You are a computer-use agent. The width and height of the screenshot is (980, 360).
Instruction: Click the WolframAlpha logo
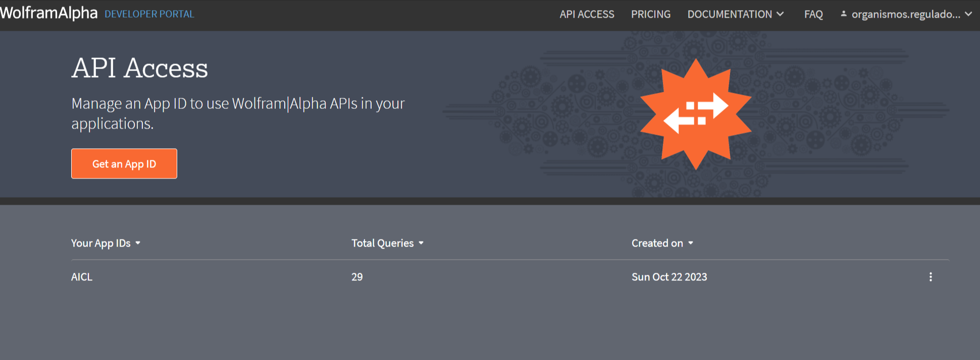(x=49, y=13)
